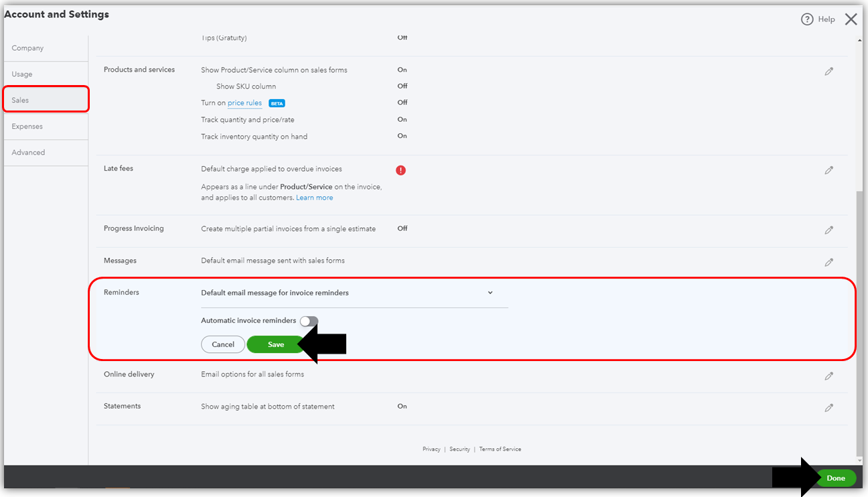Click the 'Statements' section label

pos(122,407)
